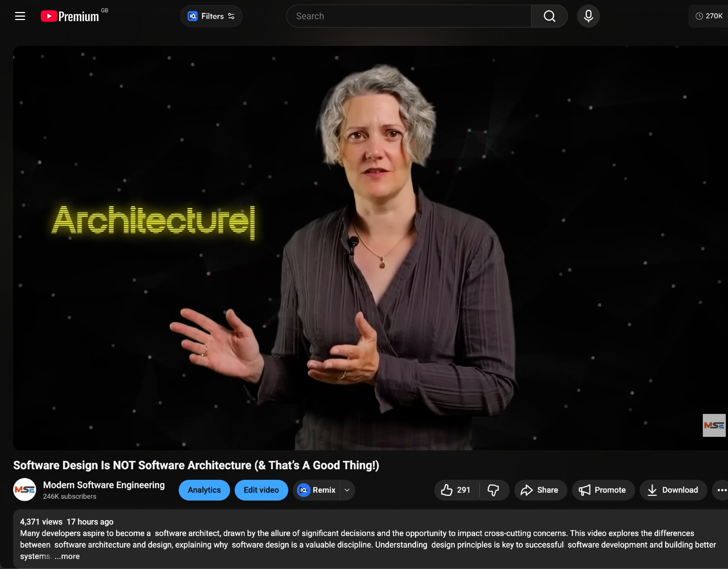The width and height of the screenshot is (728, 569).
Task: Download the video
Action: coord(673,490)
